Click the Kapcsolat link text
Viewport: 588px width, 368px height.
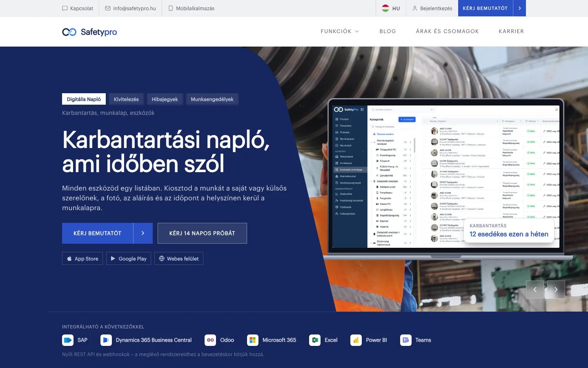point(82,8)
